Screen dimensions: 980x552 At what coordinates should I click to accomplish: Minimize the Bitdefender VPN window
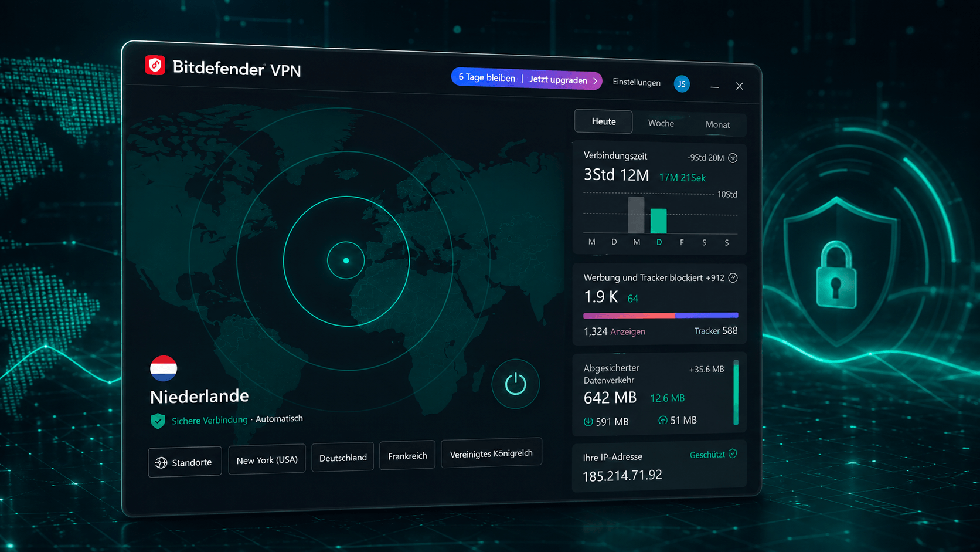[714, 87]
